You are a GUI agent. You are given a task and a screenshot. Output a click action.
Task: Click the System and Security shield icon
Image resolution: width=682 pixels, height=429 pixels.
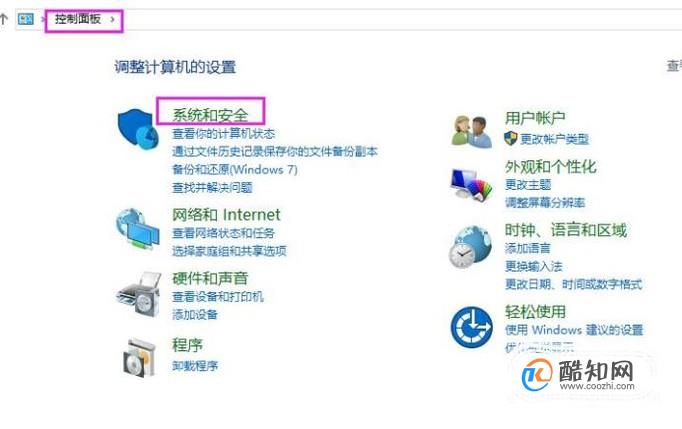pos(138,129)
